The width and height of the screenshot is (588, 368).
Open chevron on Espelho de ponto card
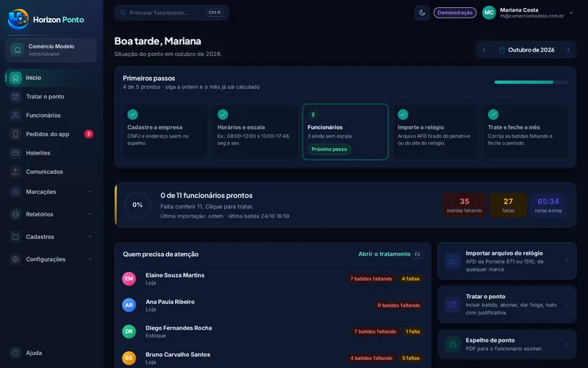(566, 344)
